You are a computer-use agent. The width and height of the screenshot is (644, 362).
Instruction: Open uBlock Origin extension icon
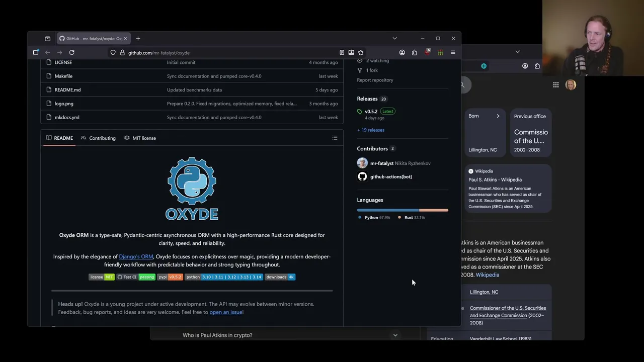coord(427,52)
